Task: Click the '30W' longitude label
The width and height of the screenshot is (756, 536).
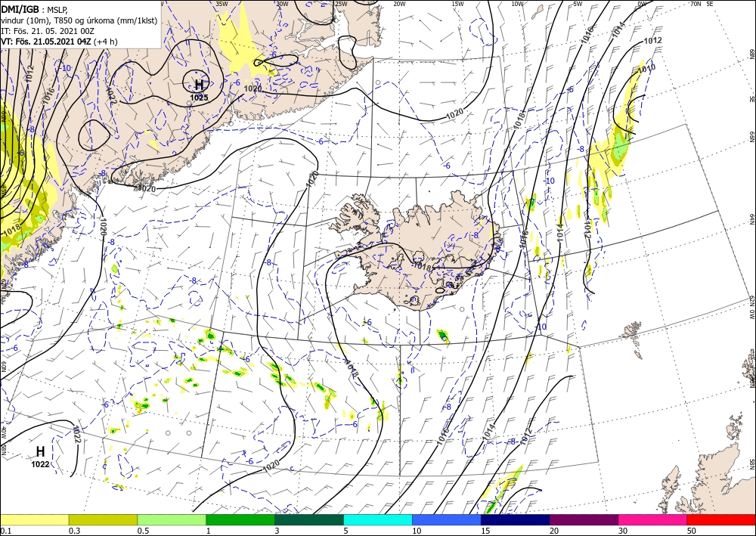Action: pos(282,4)
